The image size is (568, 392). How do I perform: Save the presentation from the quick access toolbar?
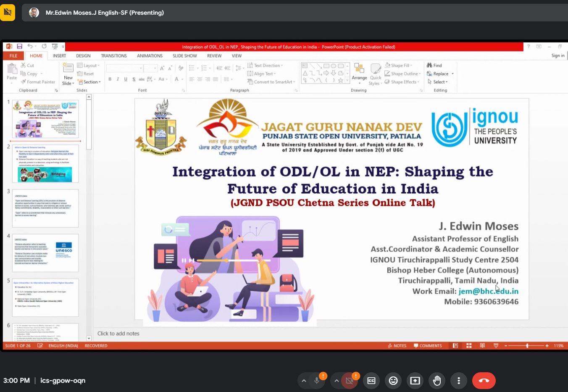19,47
